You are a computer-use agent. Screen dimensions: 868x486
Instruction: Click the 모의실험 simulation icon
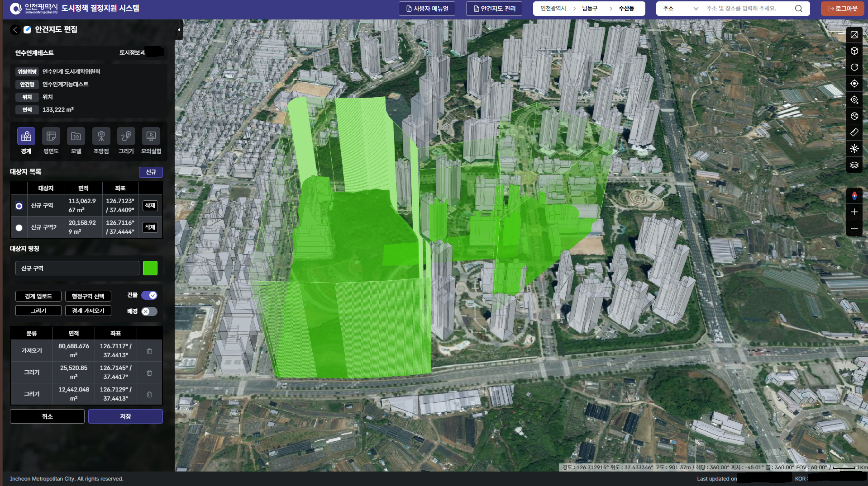tap(151, 137)
